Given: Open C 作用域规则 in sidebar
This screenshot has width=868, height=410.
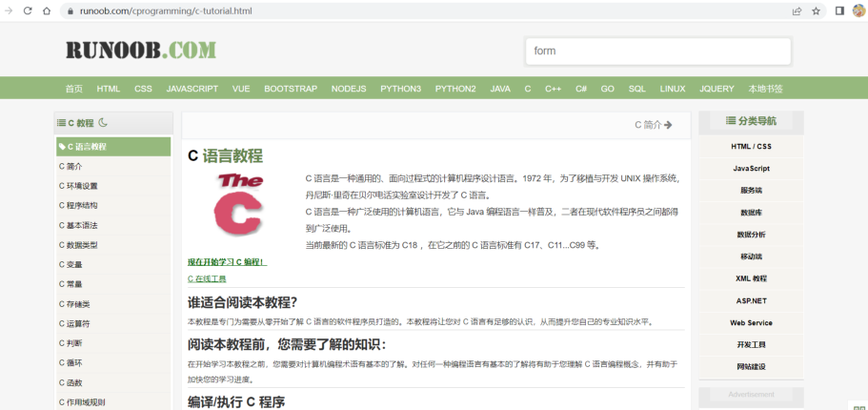Looking at the screenshot, I should [x=113, y=402].
